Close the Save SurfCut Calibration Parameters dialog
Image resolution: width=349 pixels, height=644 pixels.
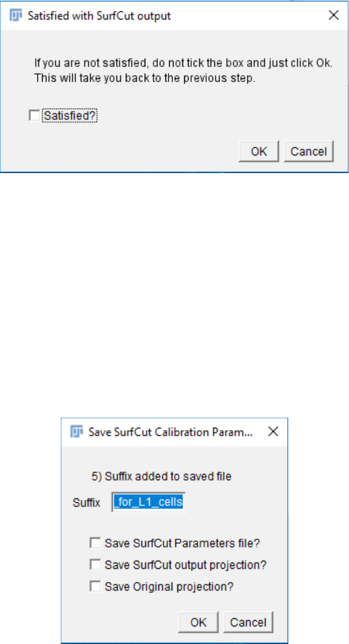(273, 431)
